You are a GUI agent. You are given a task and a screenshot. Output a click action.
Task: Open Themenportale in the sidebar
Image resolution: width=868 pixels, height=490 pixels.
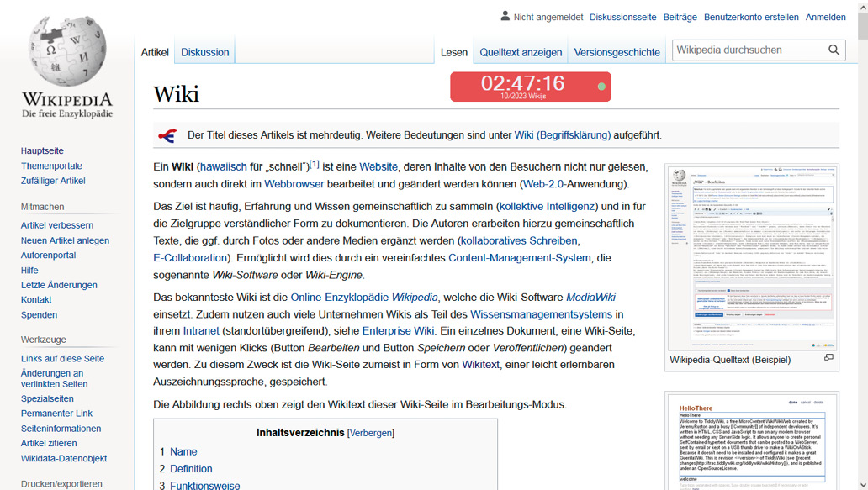51,166
